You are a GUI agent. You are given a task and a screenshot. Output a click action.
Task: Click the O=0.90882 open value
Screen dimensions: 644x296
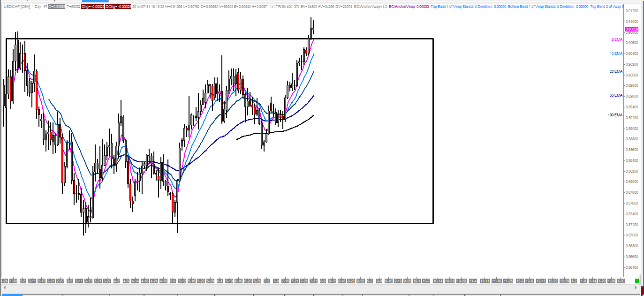click(209, 7)
